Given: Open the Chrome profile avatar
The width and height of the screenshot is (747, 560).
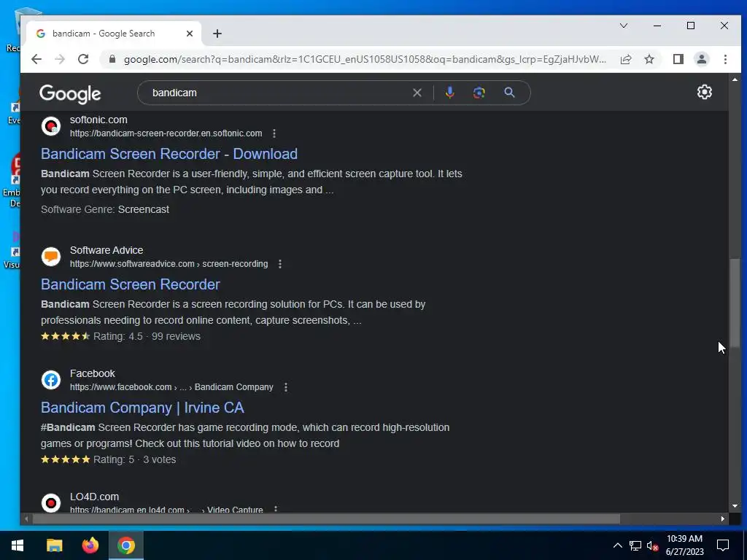Looking at the screenshot, I should pyautogui.click(x=701, y=59).
